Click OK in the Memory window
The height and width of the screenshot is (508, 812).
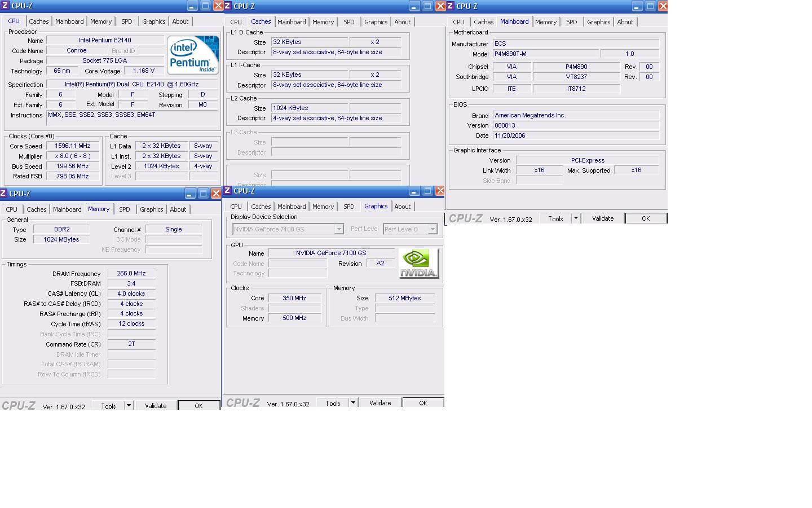pyautogui.click(x=198, y=406)
